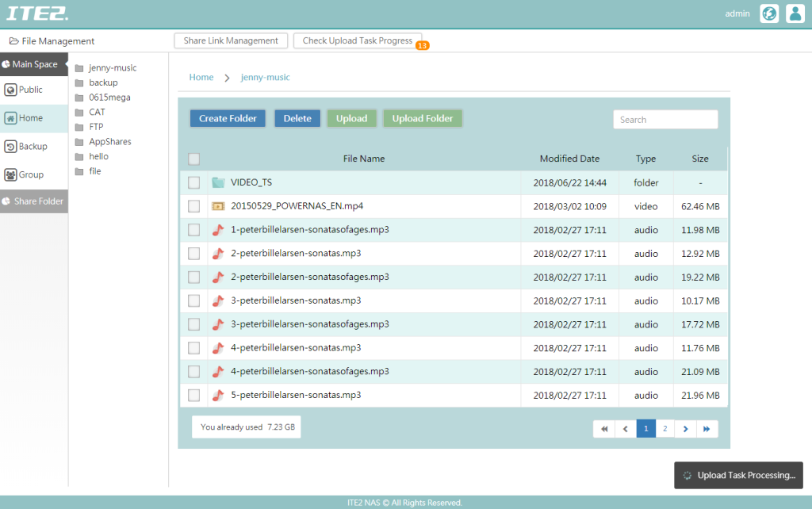Open Share Link Management
The width and height of the screenshot is (812, 509).
(230, 40)
